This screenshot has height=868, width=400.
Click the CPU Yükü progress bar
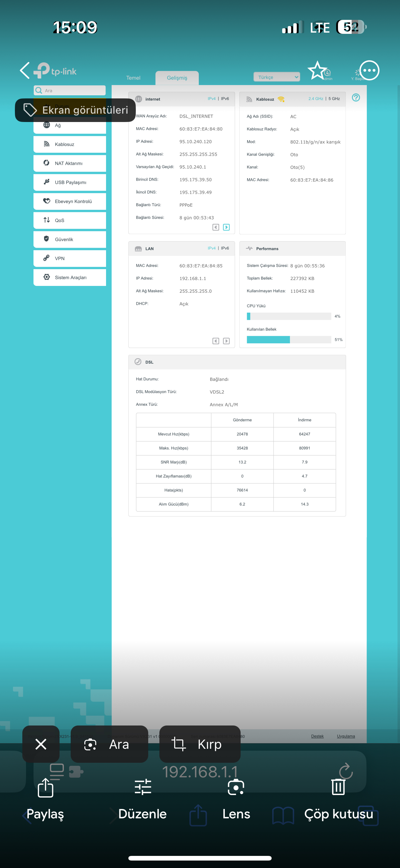289,316
